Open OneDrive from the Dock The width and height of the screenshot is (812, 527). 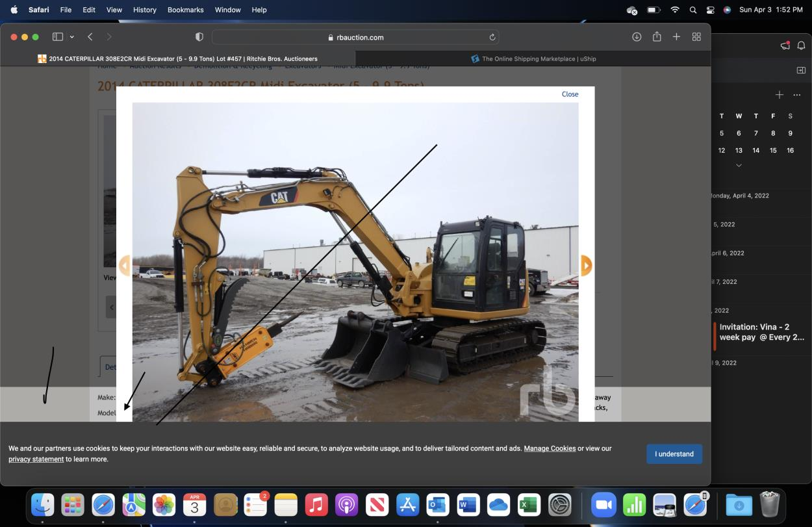[499, 505]
